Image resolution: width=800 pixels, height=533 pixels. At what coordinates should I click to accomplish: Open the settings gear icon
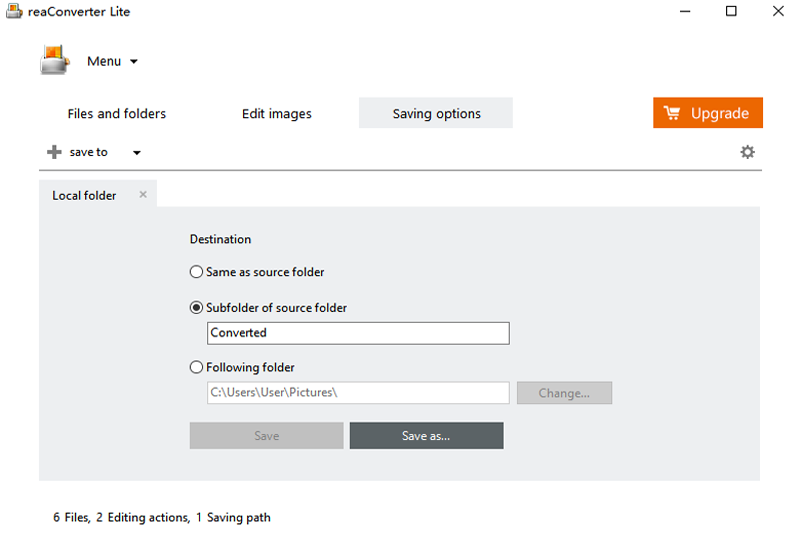(x=747, y=152)
